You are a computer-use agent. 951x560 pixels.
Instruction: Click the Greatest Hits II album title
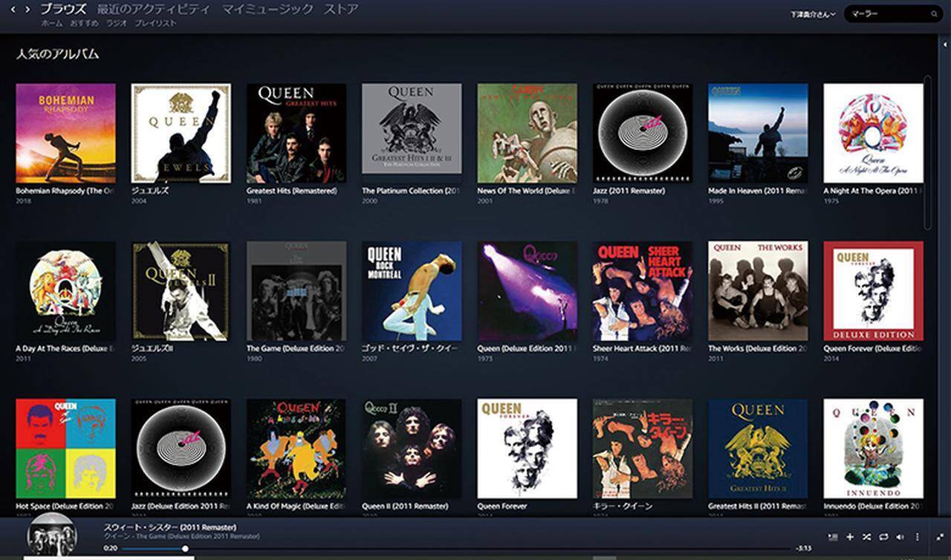[758, 506]
